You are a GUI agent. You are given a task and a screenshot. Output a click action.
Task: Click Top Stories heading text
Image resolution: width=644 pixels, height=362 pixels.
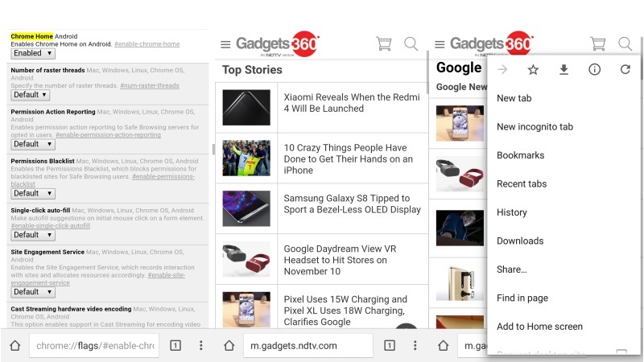tap(252, 70)
